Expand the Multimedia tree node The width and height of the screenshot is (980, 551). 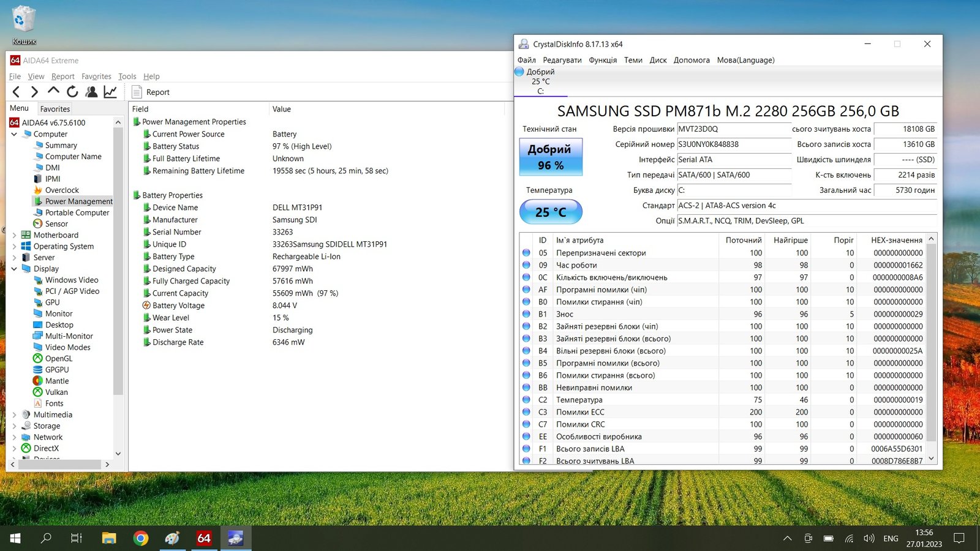[x=14, y=414]
